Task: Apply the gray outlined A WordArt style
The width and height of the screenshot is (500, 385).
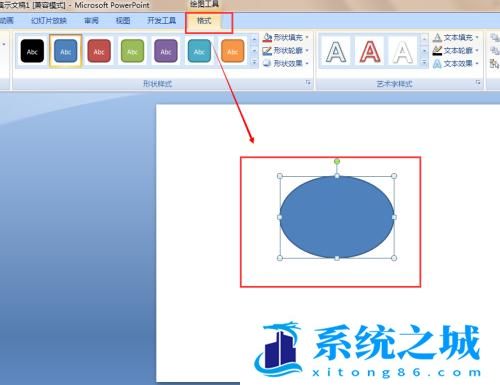Action: [x=336, y=52]
